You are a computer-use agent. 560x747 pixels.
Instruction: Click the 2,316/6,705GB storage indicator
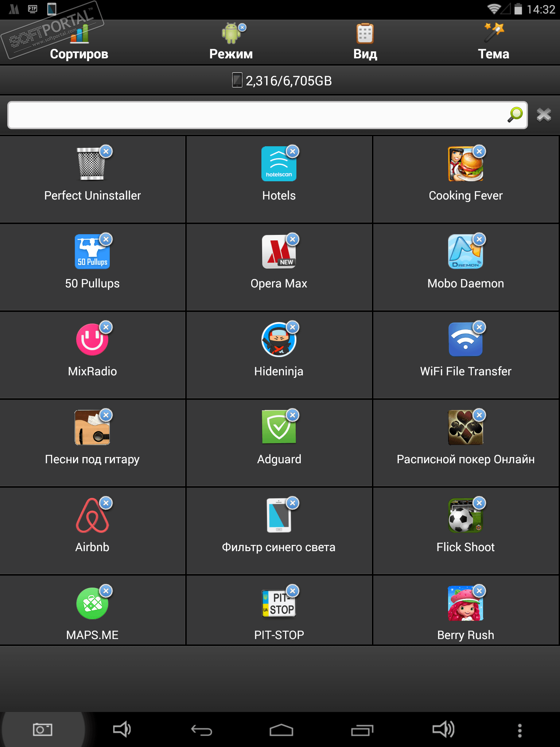pyautogui.click(x=282, y=81)
